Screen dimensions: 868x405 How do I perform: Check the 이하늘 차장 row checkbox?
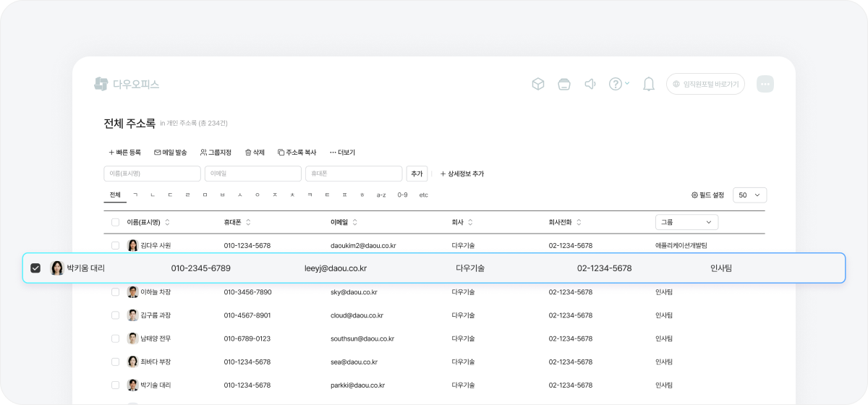[x=115, y=292]
